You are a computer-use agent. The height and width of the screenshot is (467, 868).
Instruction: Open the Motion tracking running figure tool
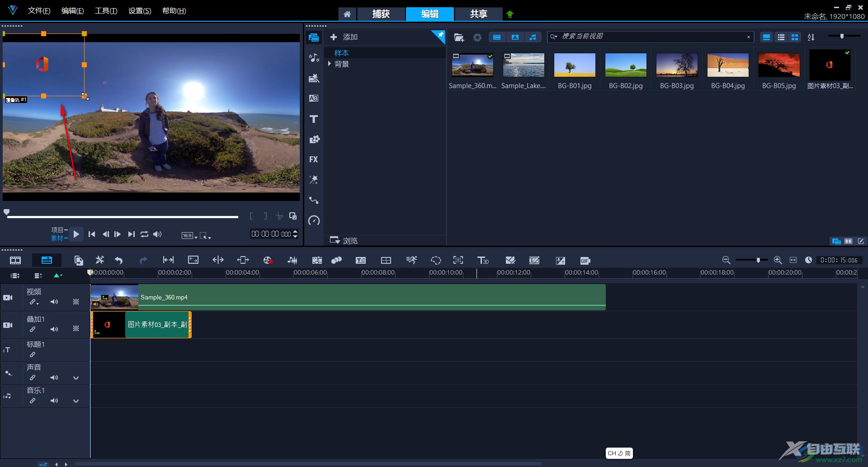tap(411, 260)
